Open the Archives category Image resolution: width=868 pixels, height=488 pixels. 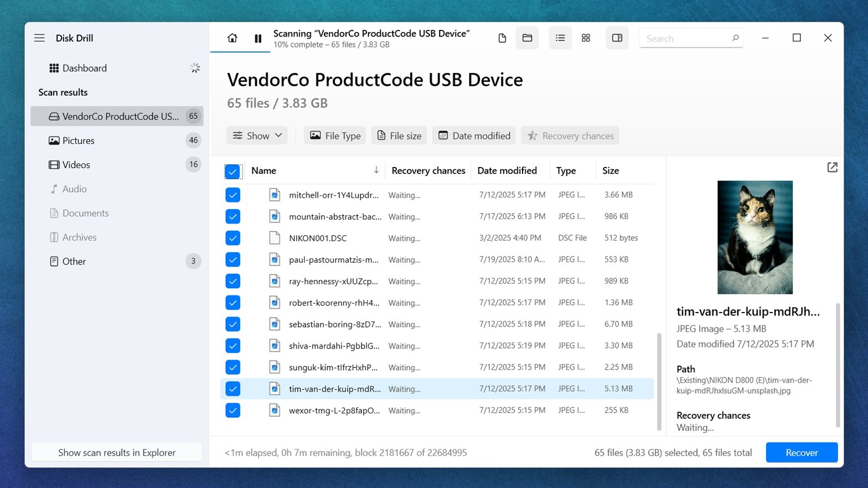117,237
